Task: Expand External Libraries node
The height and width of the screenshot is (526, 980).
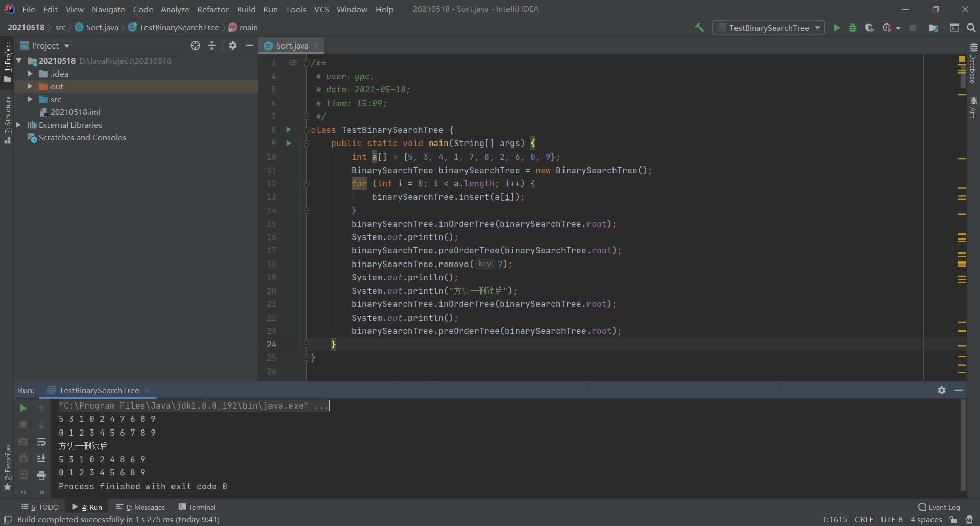Action: click(19, 125)
